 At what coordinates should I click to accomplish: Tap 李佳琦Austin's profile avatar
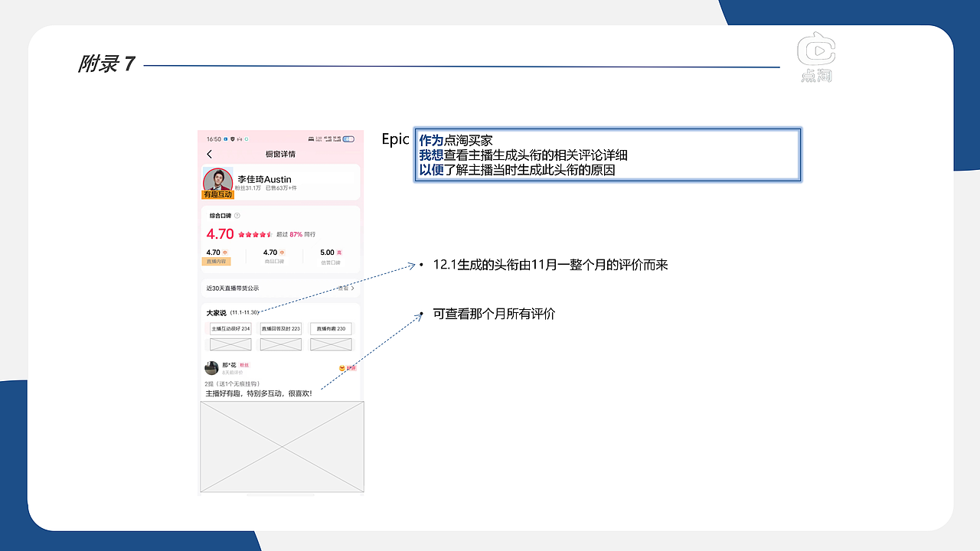pos(219,180)
